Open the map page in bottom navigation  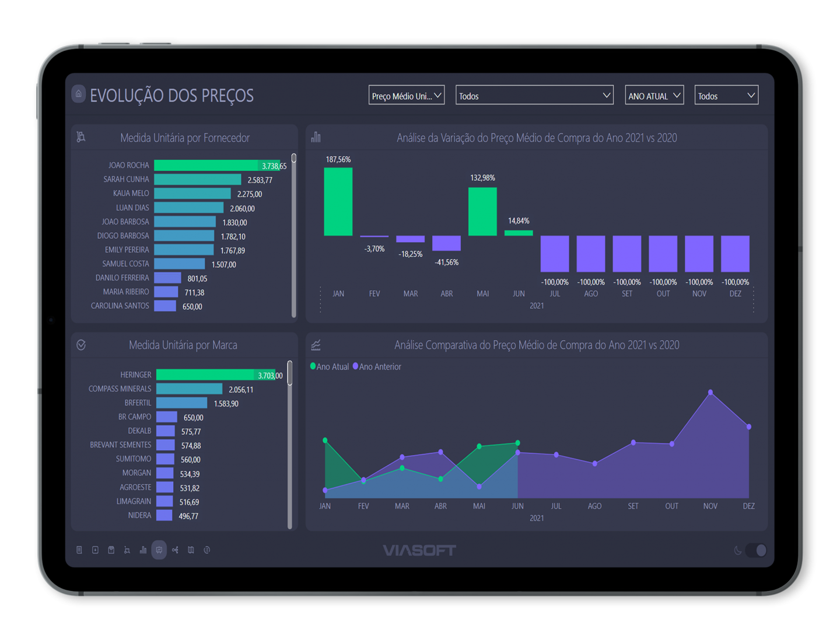(191, 550)
